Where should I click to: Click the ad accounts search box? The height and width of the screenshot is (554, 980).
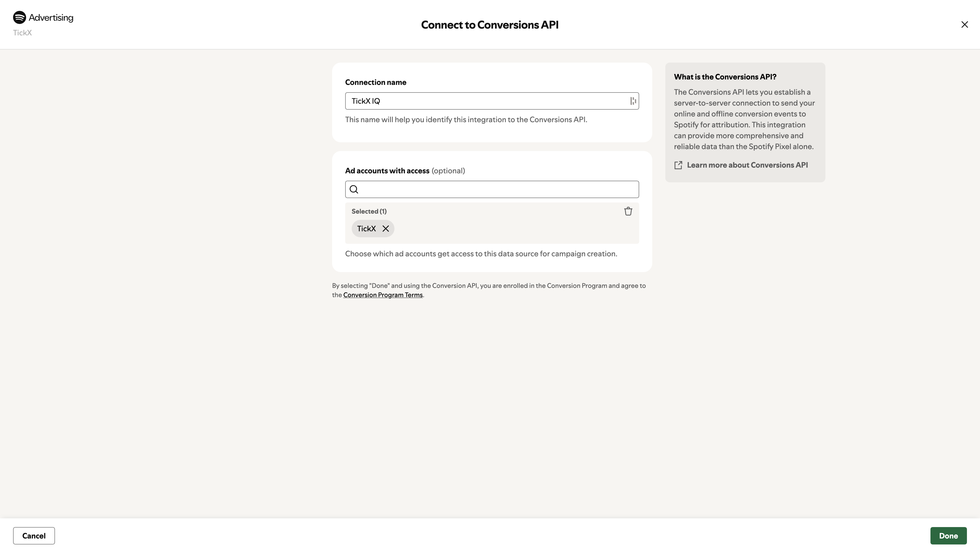coord(491,189)
